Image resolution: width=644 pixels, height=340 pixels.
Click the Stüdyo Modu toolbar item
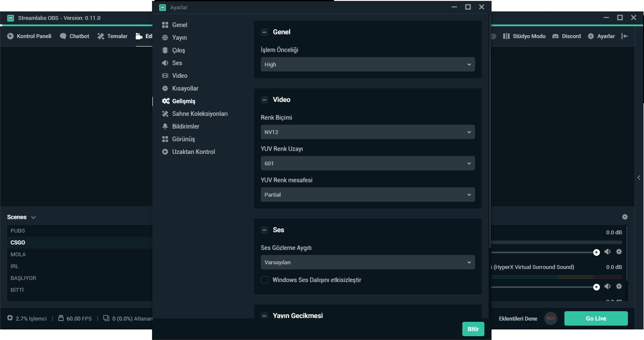click(524, 36)
